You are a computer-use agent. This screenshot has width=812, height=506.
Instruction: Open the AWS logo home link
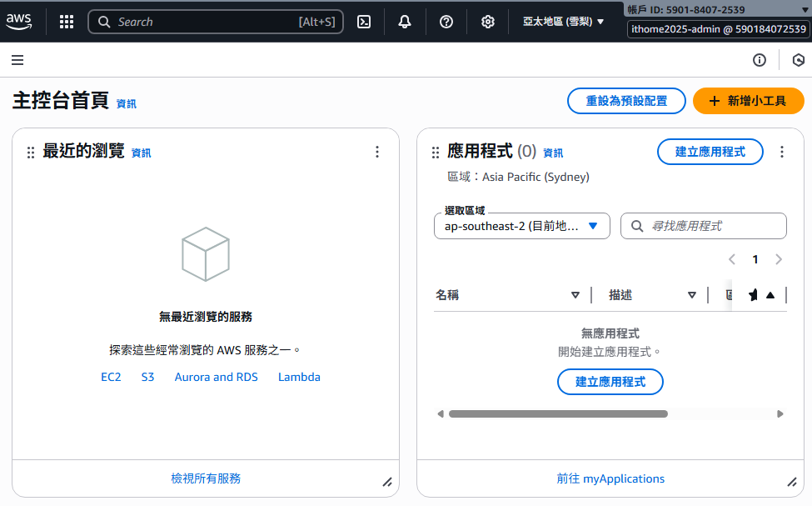(x=19, y=21)
